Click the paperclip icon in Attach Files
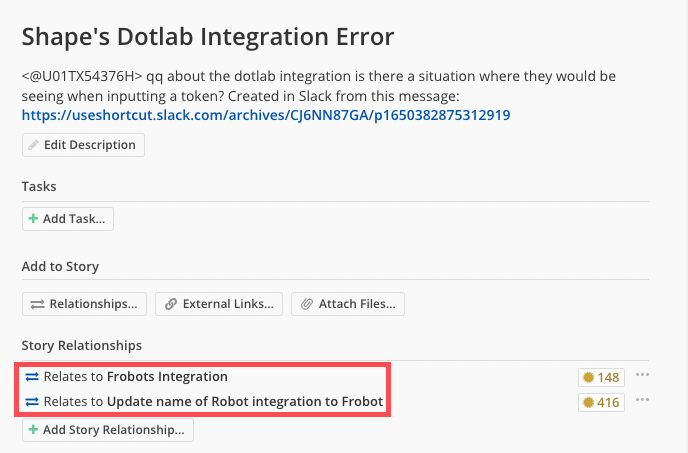Screen dimensions: 688x453 307,303
